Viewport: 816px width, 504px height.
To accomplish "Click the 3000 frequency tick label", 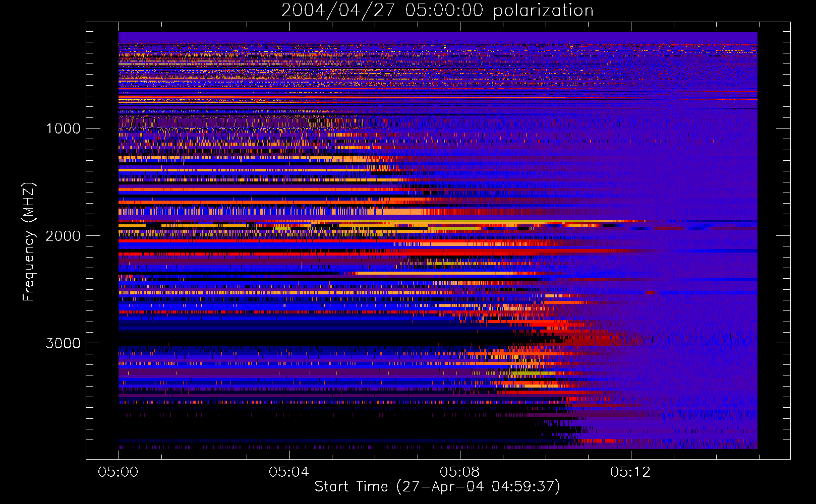I will click(x=63, y=343).
